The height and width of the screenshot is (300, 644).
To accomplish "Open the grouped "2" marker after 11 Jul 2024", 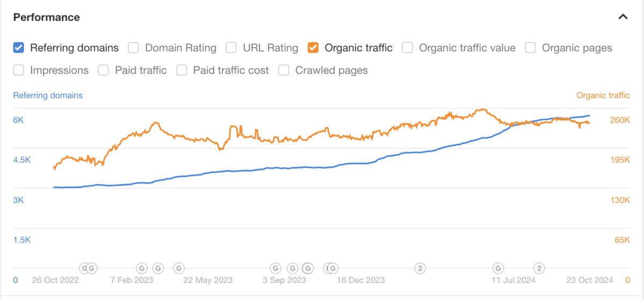I will (539, 267).
